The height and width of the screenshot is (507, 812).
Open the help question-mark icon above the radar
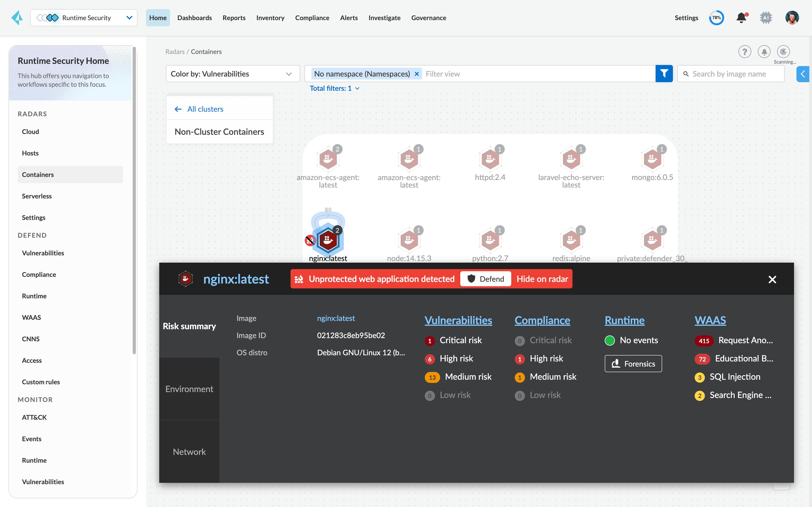[745, 52]
